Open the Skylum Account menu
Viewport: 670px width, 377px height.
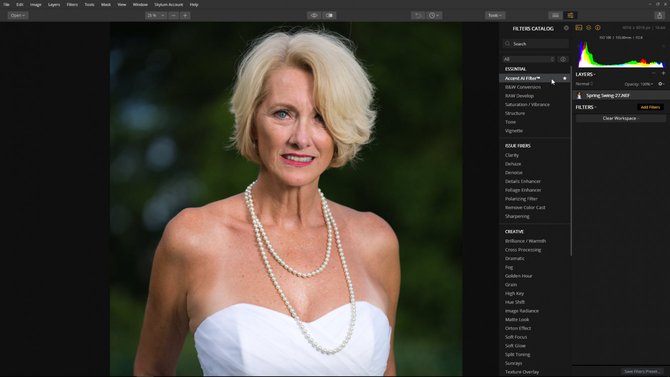pos(168,5)
